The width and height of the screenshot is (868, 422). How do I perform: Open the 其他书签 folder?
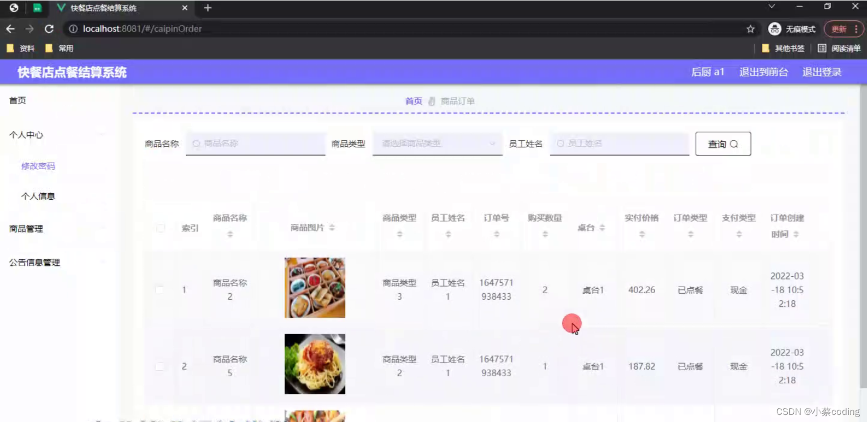click(783, 49)
